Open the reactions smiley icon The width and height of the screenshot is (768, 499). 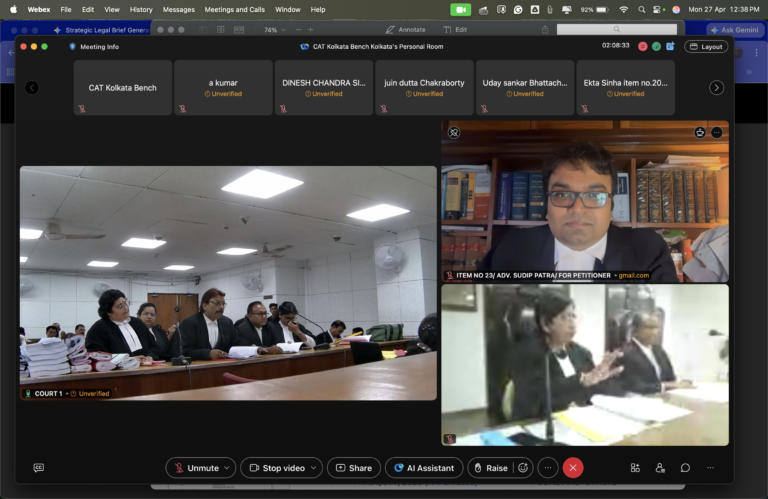pos(523,468)
